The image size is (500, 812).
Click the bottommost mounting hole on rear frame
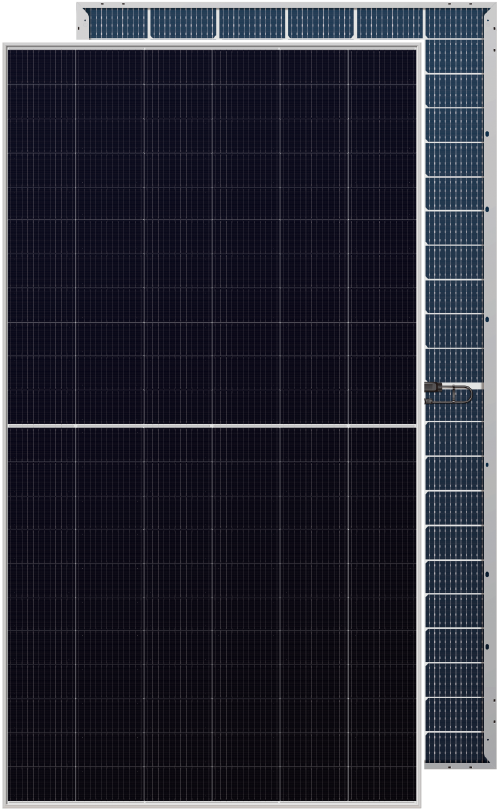(488, 647)
